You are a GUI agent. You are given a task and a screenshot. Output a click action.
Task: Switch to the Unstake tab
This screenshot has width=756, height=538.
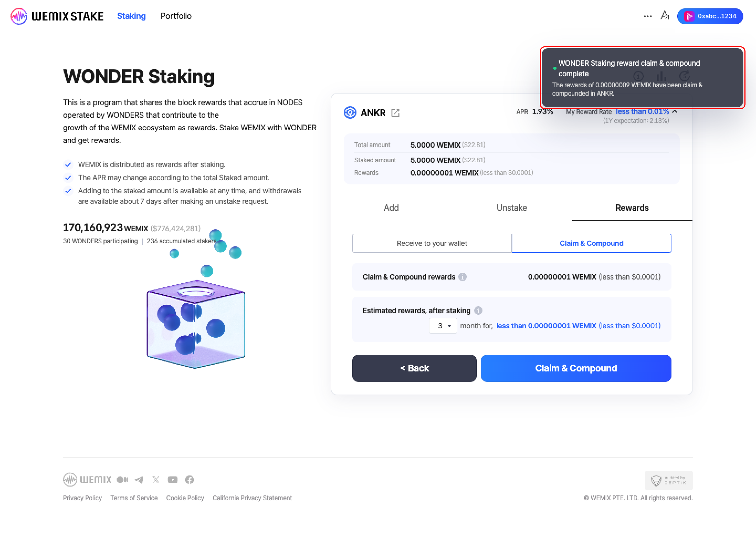511,208
